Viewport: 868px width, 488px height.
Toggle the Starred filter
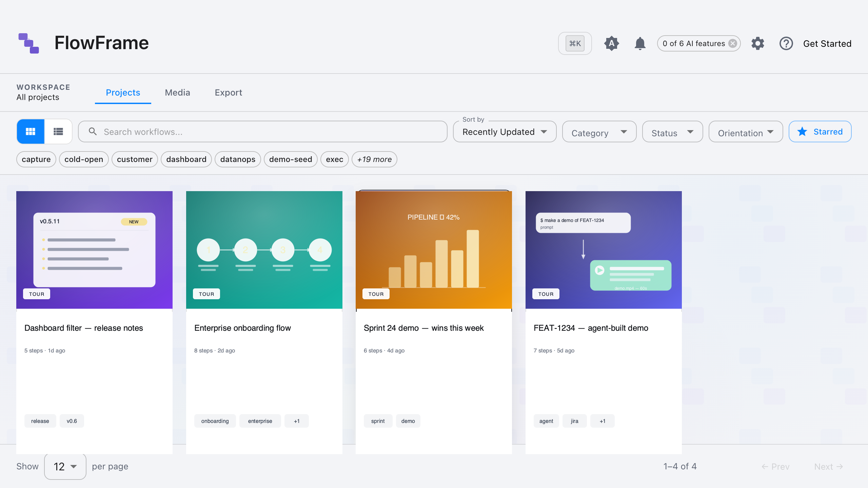820,131
